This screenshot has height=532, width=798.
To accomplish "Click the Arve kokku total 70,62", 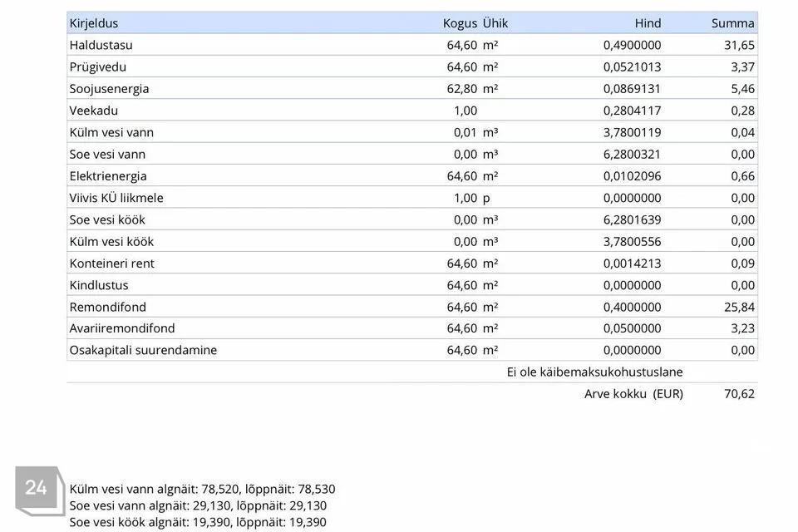I will [x=739, y=394].
